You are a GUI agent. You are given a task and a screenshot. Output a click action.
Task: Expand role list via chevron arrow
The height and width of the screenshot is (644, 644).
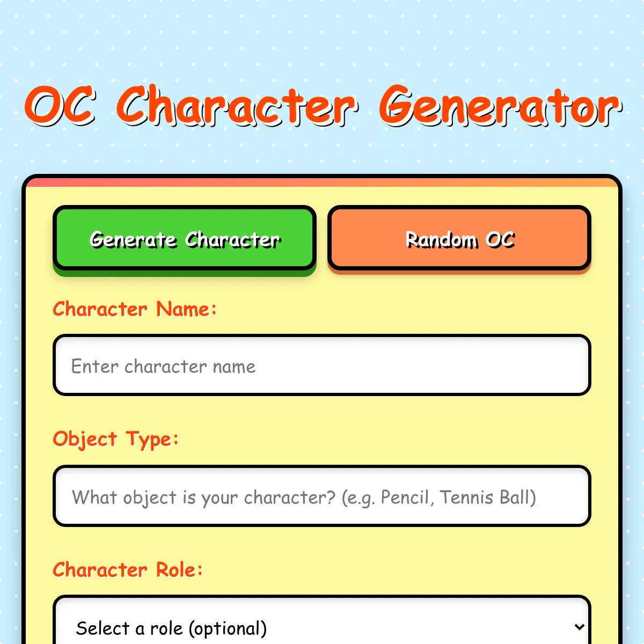click(579, 627)
